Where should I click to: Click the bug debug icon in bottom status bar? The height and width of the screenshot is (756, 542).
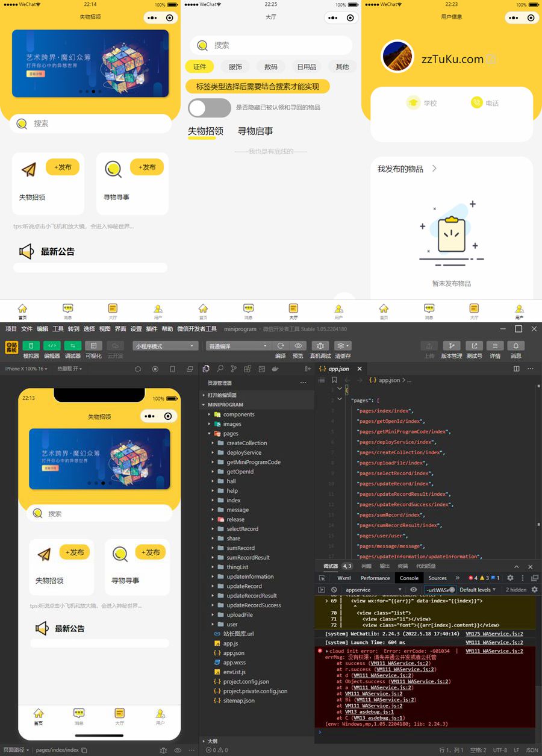pyautogui.click(x=163, y=750)
